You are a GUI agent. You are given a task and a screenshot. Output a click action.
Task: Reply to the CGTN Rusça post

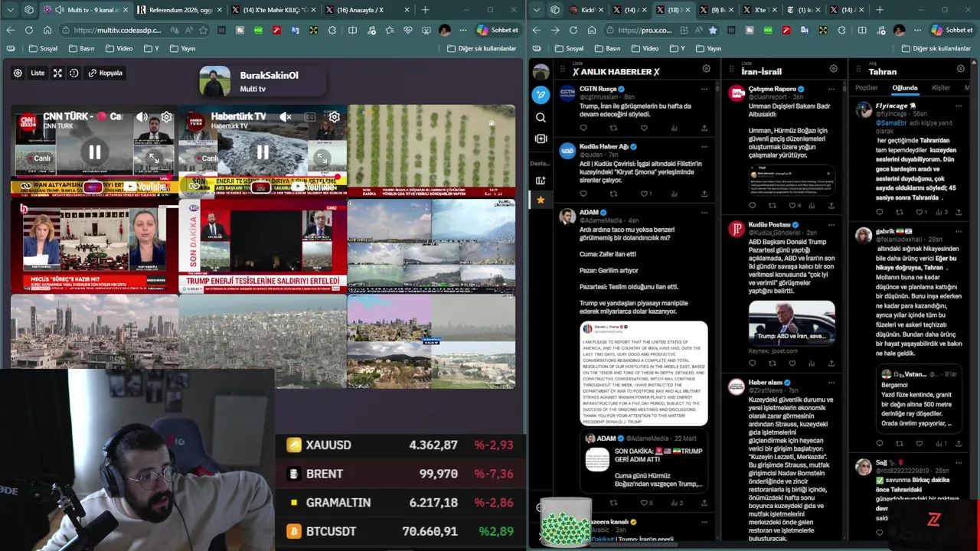[x=583, y=128]
